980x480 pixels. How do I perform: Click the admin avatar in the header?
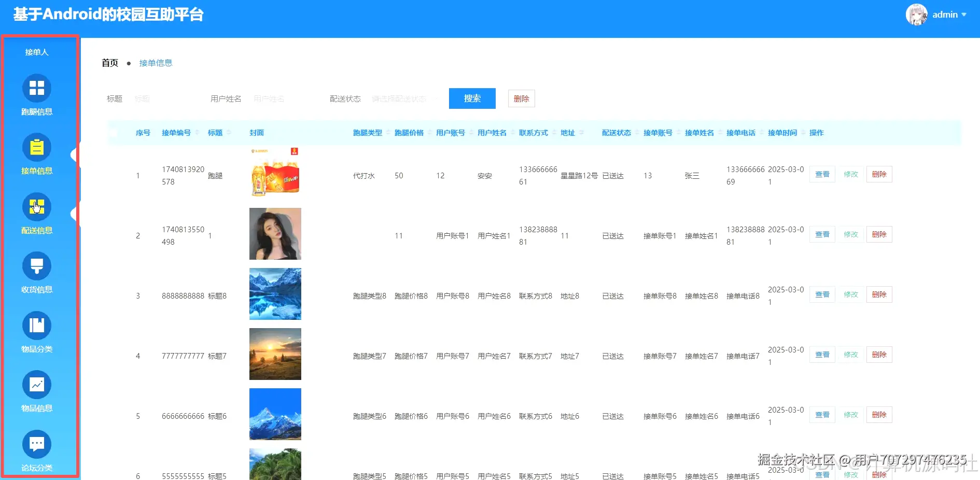917,15
